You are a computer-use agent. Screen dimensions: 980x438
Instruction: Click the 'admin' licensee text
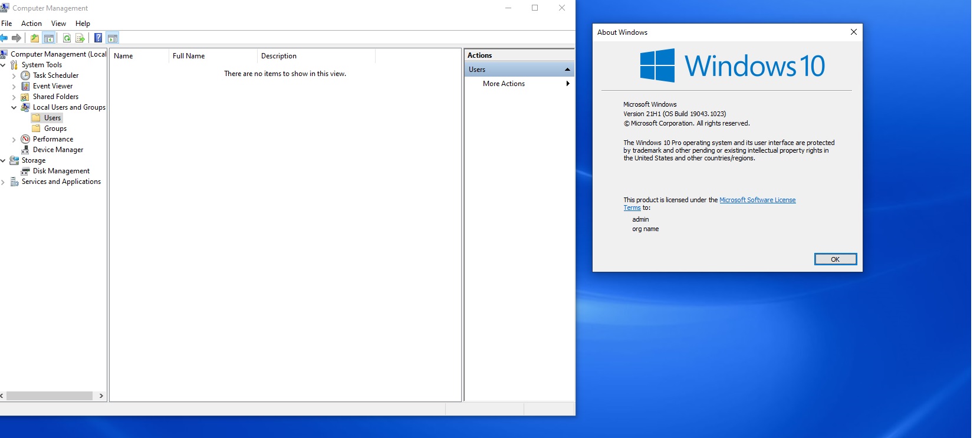click(640, 219)
